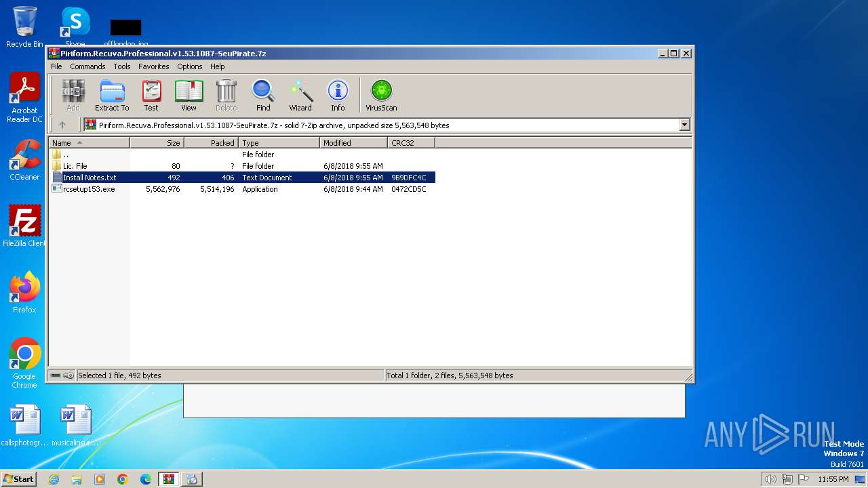The height and width of the screenshot is (488, 868).
Task: Click Windows Media Player taskbar icon
Action: (100, 479)
